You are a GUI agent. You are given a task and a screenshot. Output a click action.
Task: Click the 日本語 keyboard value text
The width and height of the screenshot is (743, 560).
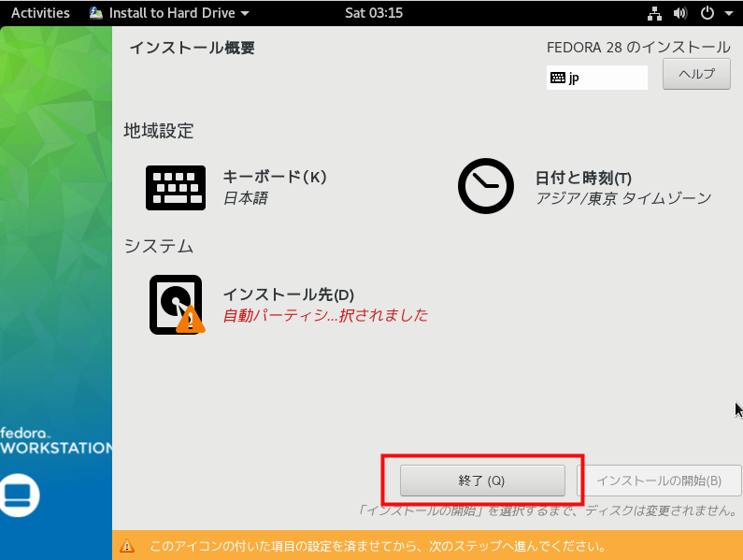246,198
